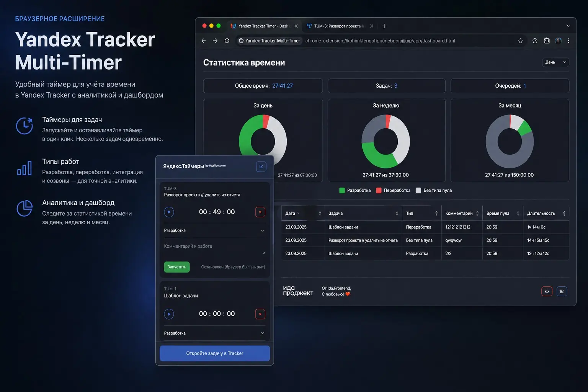
Task: Switch to Yandex Tracker Timer - Dashboard tab
Action: [x=264, y=26]
